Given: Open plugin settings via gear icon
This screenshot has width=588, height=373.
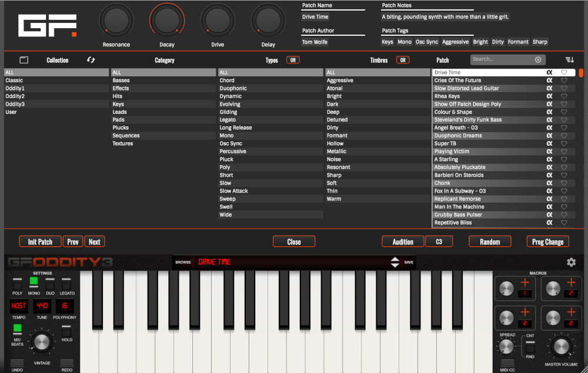Looking at the screenshot, I should [571, 262].
